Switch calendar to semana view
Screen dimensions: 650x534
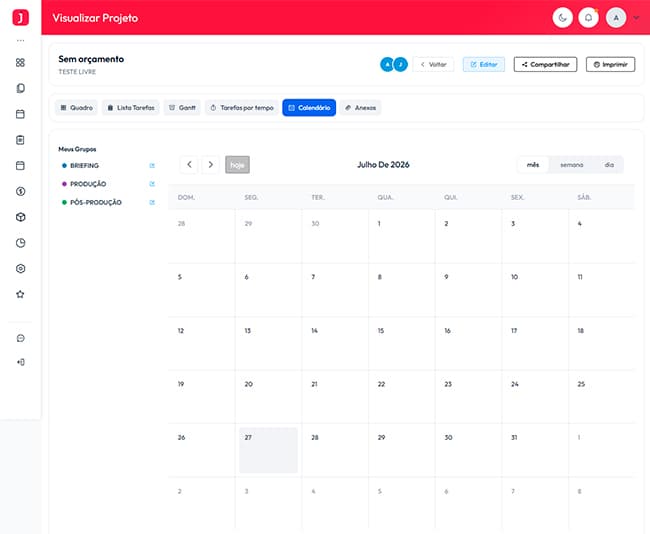point(572,165)
